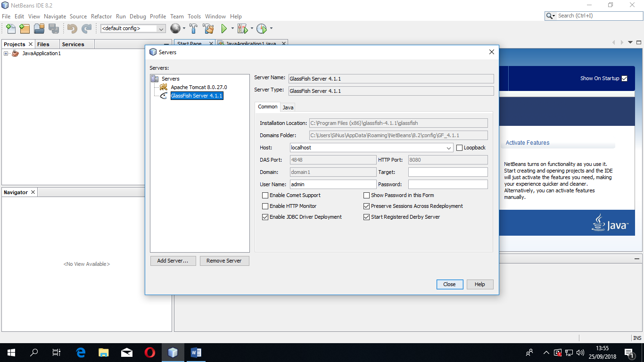Click the Add Server button
Screen dimensions: 644x362
tap(173, 261)
